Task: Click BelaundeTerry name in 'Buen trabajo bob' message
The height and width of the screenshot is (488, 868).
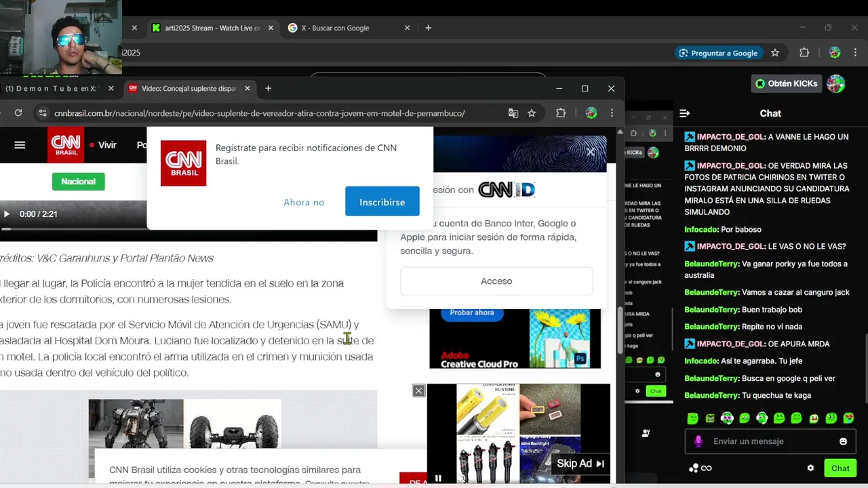Action: 711,310
